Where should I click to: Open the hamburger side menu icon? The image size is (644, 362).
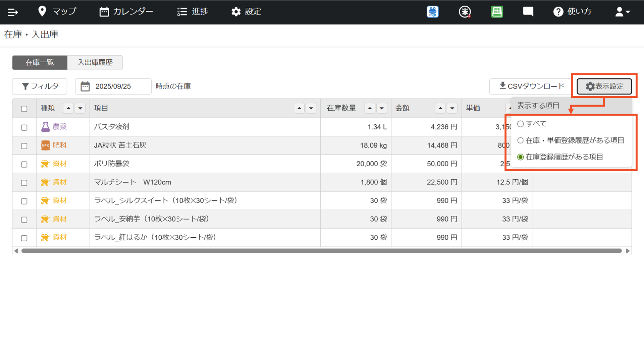point(13,12)
